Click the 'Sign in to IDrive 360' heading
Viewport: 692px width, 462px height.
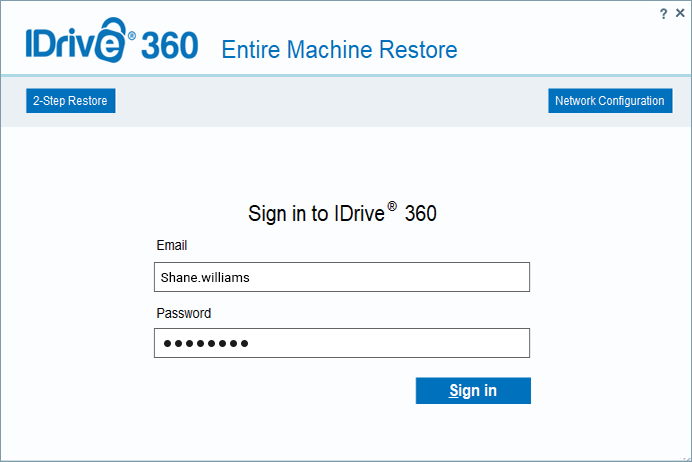[342, 213]
